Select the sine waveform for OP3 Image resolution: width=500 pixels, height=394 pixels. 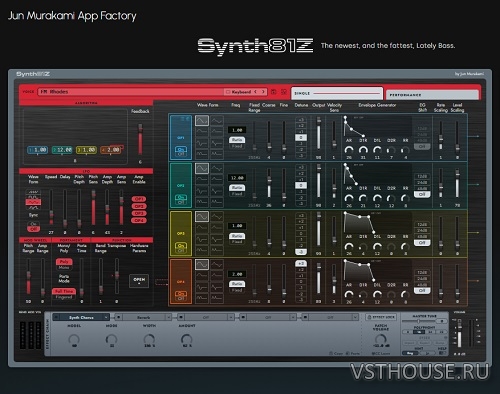coord(202,217)
